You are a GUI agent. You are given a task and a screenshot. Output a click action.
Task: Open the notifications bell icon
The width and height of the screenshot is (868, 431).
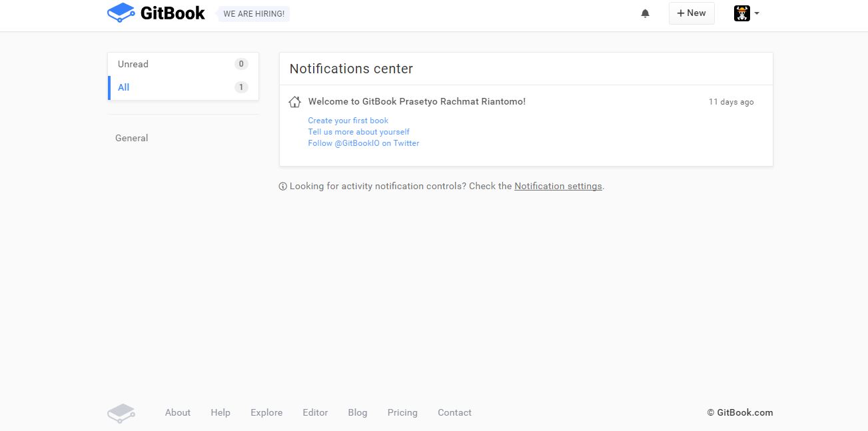[x=645, y=13]
